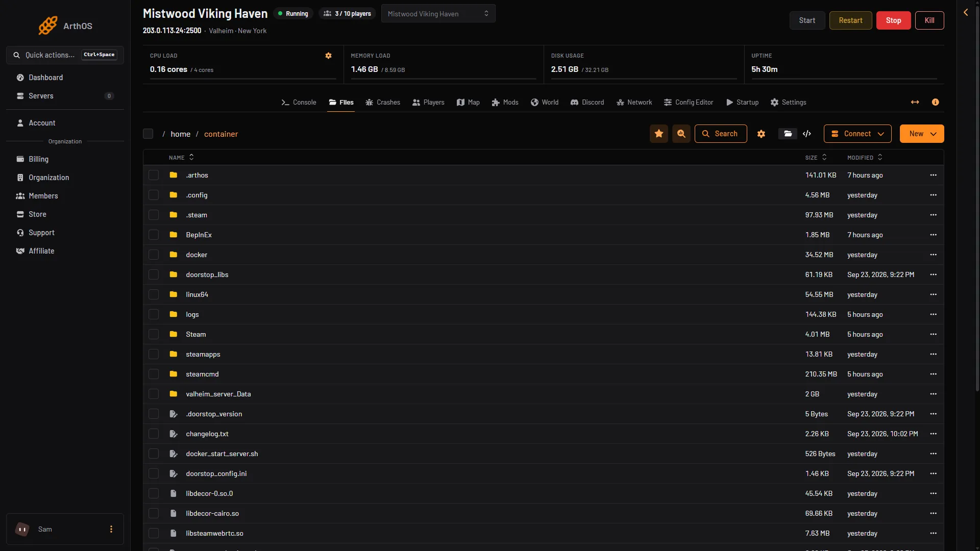
Task: Collapse right panel with the chevron arrow
Action: (x=966, y=12)
